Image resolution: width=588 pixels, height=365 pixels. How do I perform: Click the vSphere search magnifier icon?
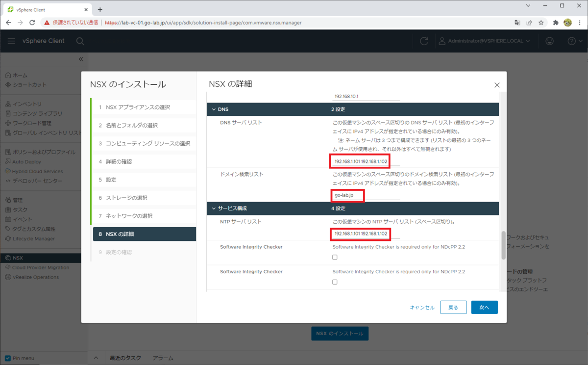click(x=80, y=41)
